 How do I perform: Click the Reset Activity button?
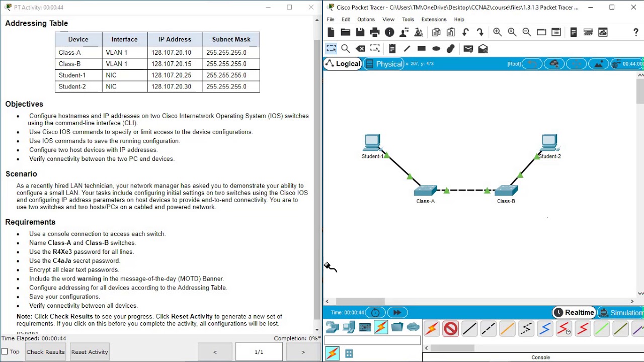pos(90,352)
